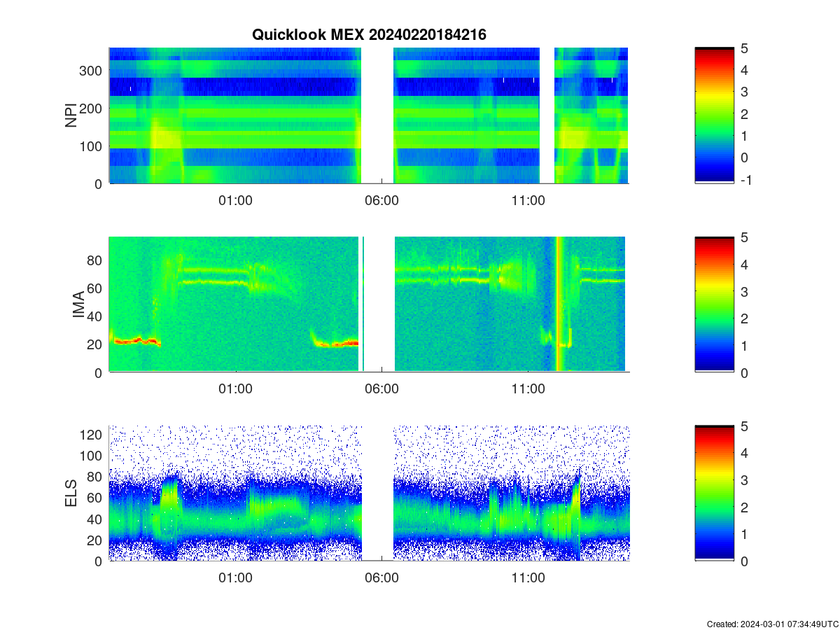This screenshot has width=840, height=630.
Task: Click the NPI panel's colorbar
Action: coord(714,115)
